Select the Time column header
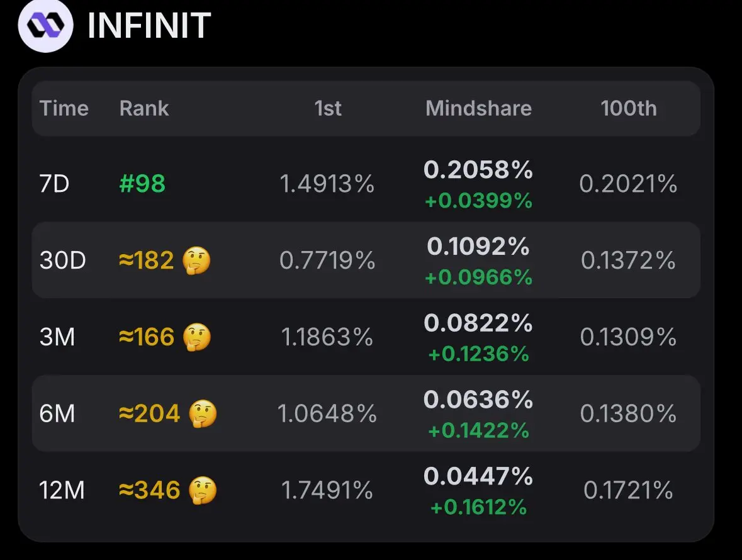The image size is (742, 560). 64,108
